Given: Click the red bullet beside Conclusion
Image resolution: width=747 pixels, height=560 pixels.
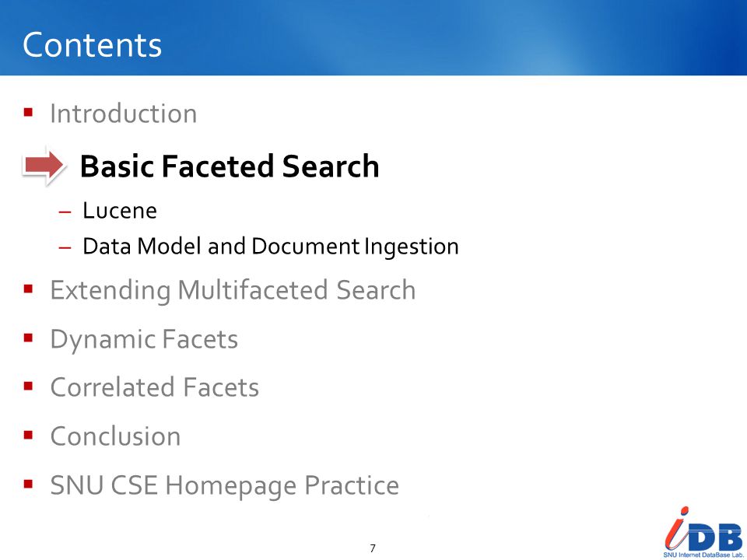Looking at the screenshot, I should (28, 435).
